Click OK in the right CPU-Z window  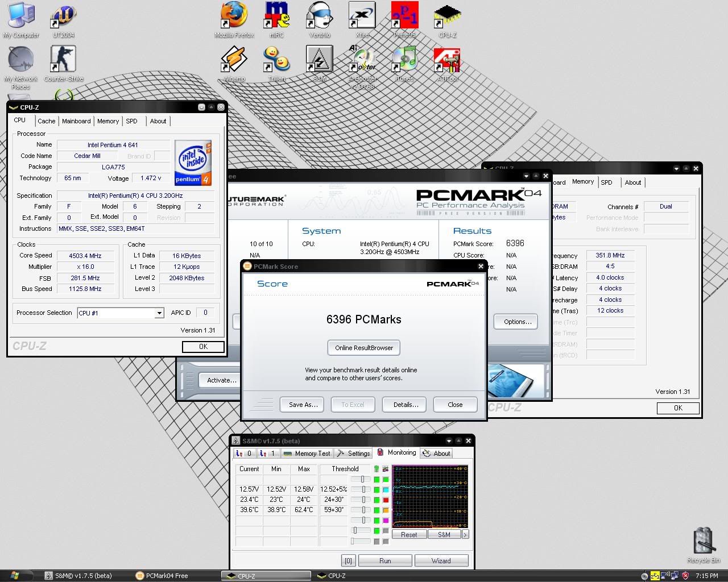(678, 408)
